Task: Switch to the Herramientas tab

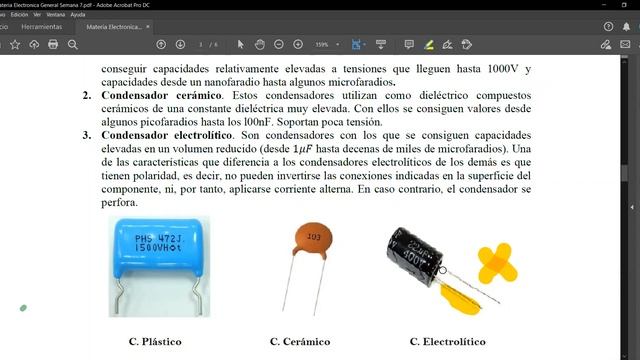Action: [x=42, y=27]
